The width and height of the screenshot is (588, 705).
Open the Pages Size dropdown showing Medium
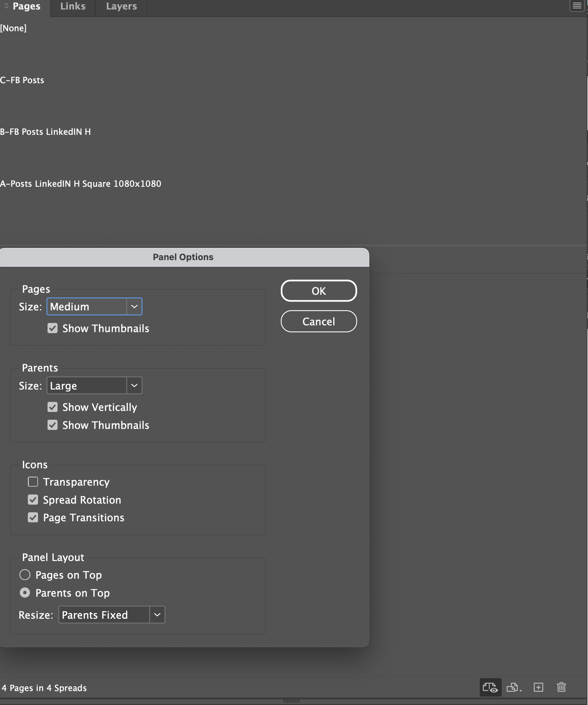94,306
